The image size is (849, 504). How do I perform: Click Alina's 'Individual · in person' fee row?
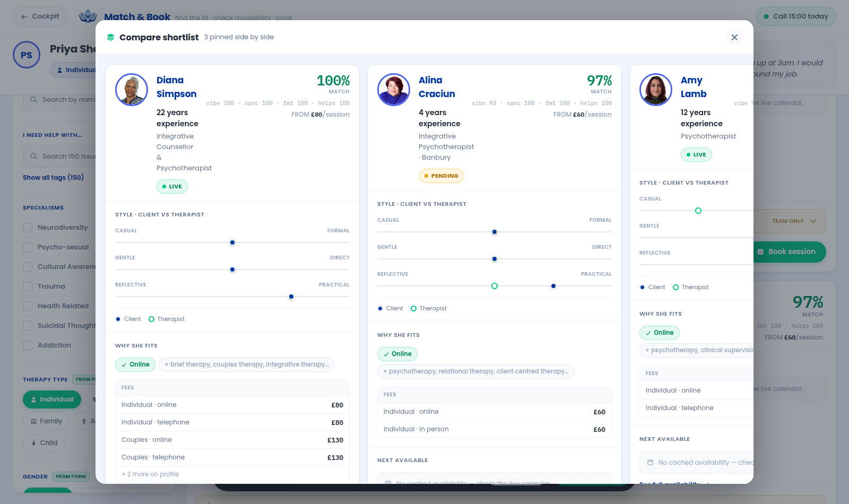[495, 429]
